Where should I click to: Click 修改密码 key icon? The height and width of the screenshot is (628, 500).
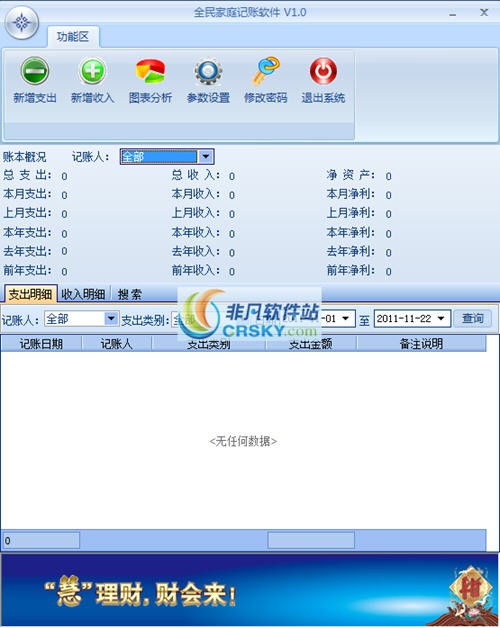266,70
